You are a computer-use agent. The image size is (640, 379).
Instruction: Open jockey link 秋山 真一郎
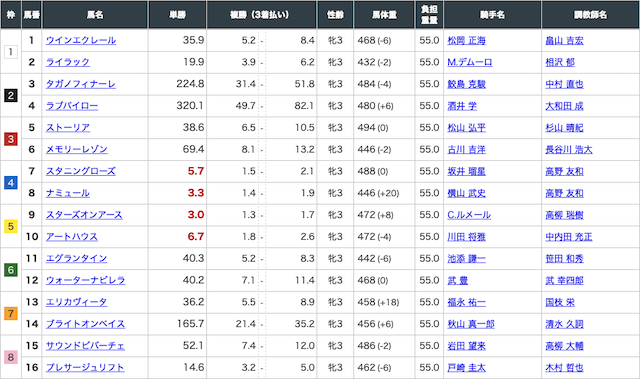pos(471,324)
